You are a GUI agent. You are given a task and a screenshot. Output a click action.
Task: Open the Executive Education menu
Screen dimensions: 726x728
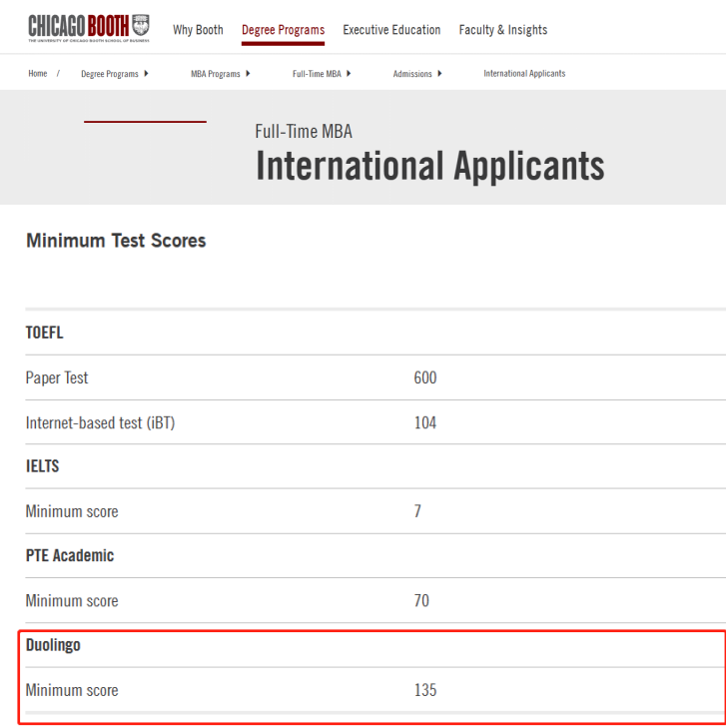391,30
